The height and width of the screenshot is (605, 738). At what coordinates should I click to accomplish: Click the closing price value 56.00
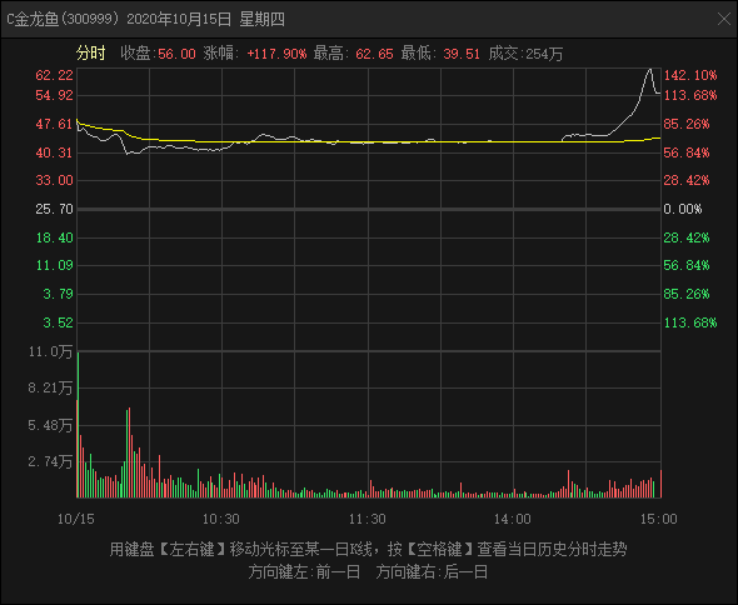176,54
